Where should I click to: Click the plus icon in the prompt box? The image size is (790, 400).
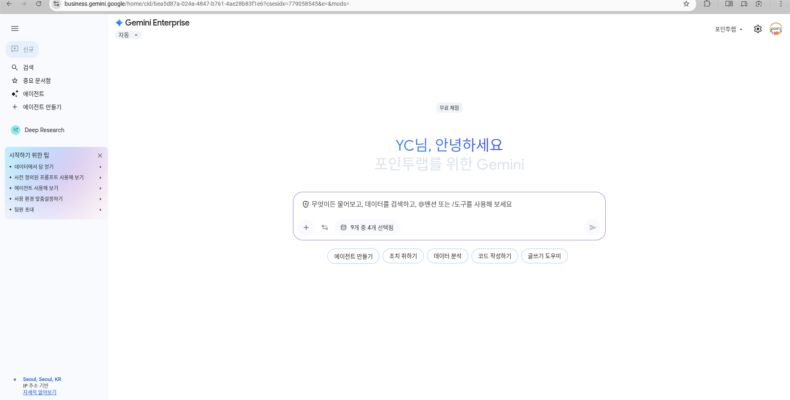[x=306, y=227]
